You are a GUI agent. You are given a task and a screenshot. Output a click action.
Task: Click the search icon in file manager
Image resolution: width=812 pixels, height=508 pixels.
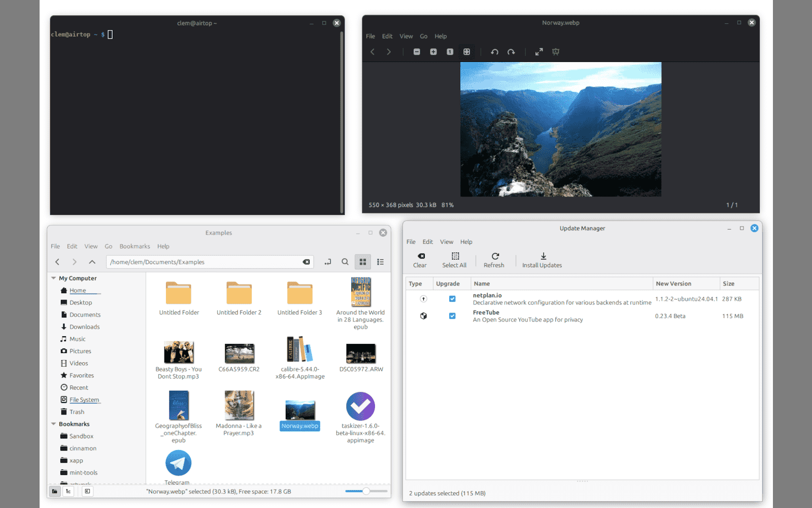point(345,262)
